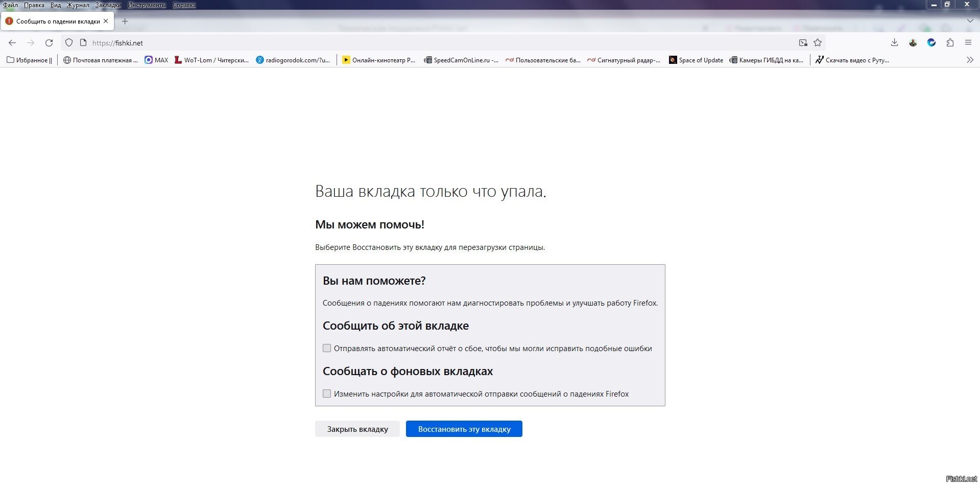This screenshot has width=980, height=485.
Task: Expand the list of all tabs chevron
Action: point(970,21)
